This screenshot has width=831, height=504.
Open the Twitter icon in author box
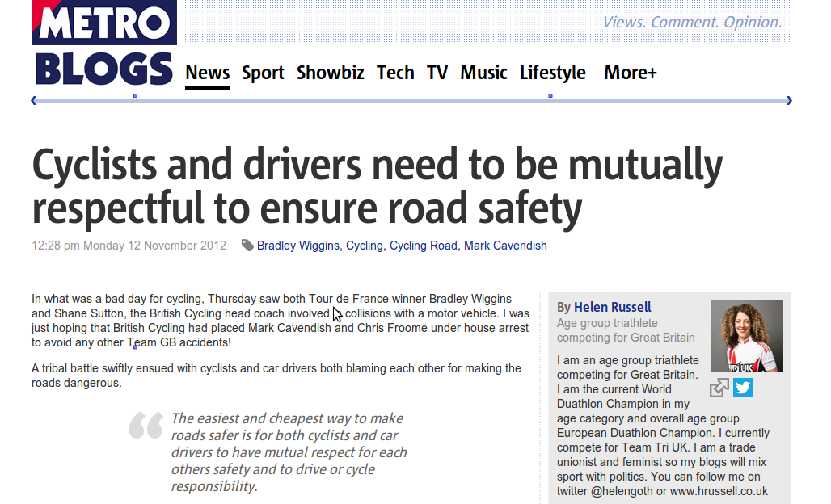743,388
